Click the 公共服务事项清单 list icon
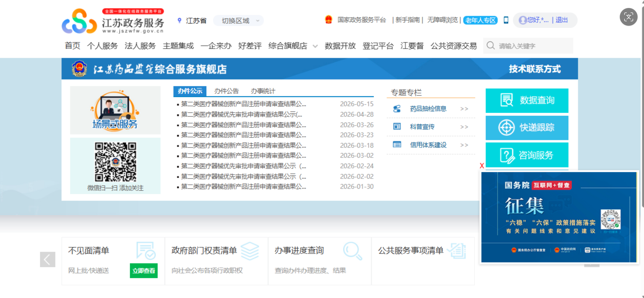The height and width of the screenshot is (298, 644). [457, 251]
